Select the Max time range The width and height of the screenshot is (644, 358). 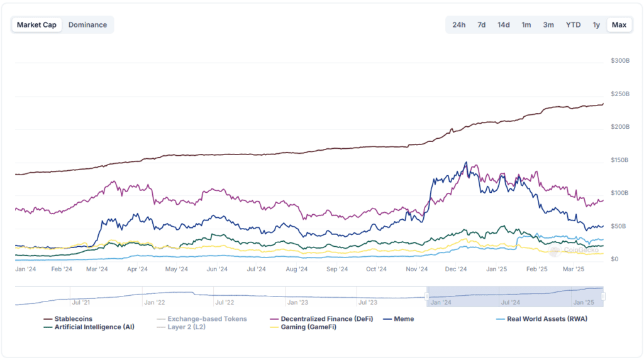coord(619,25)
